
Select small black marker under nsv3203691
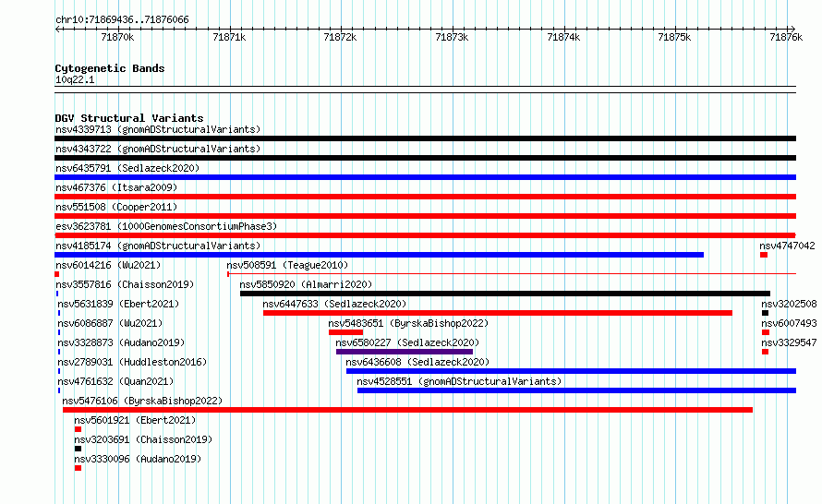tap(79, 449)
